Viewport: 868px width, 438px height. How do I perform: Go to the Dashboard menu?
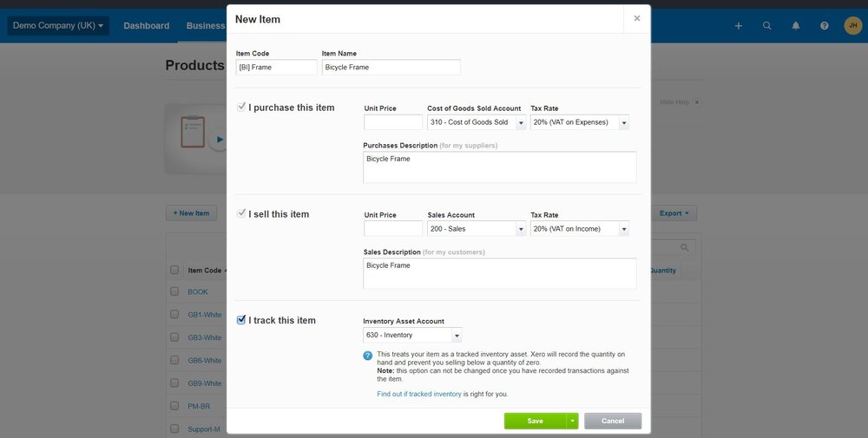(x=146, y=25)
